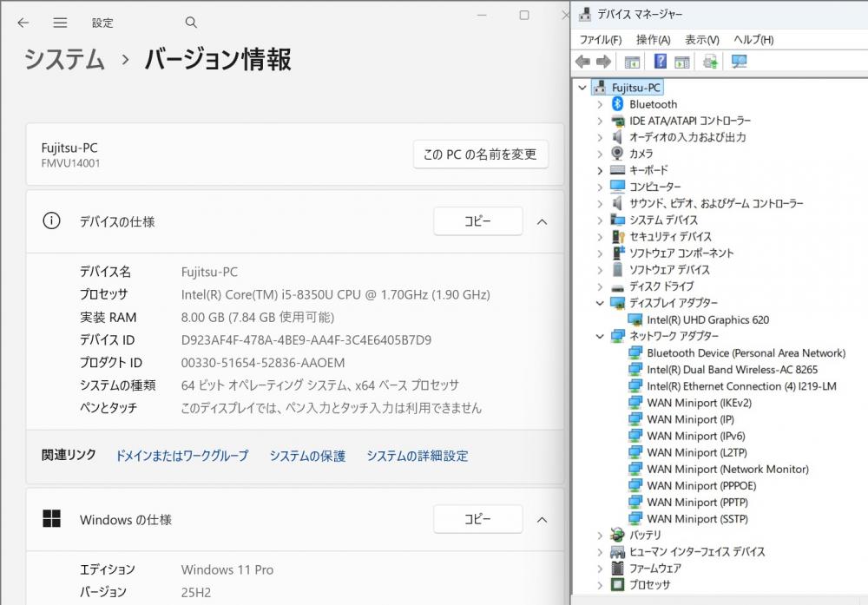Click Show/Hide console tree toolbar icon

tap(632, 62)
